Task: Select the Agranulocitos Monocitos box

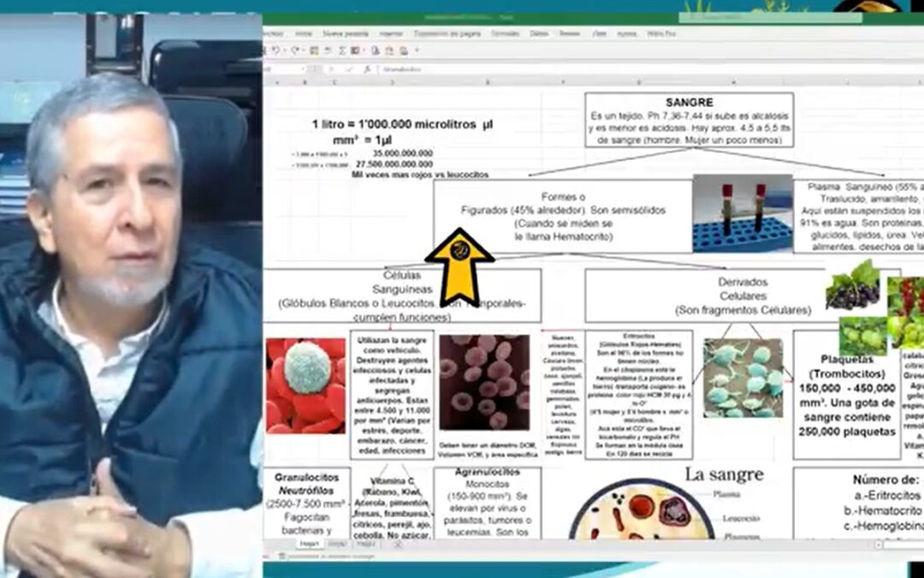Action: point(488,503)
